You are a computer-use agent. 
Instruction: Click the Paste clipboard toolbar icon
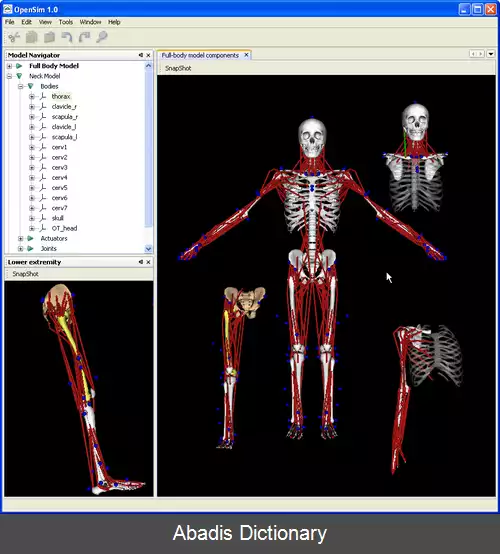pyautogui.click(x=49, y=37)
